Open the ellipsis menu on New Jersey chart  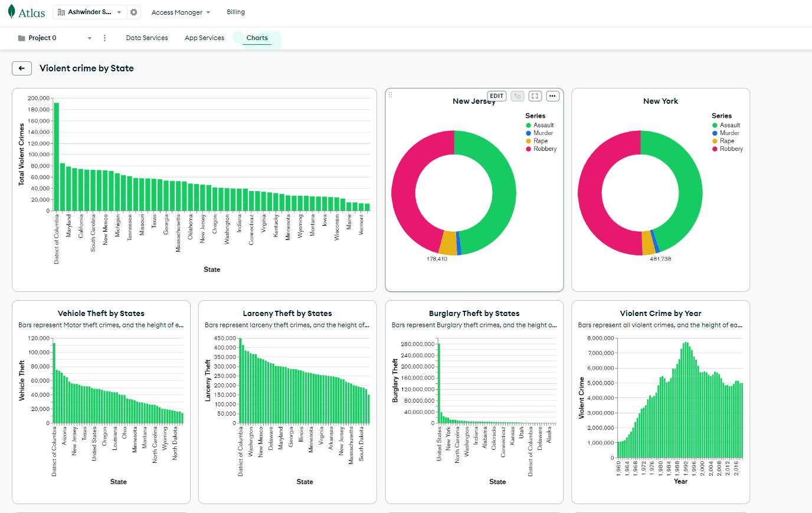click(552, 96)
